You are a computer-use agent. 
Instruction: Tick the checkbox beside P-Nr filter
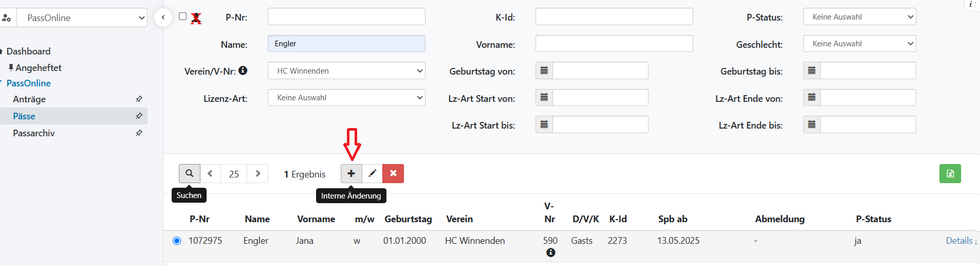pos(182,16)
